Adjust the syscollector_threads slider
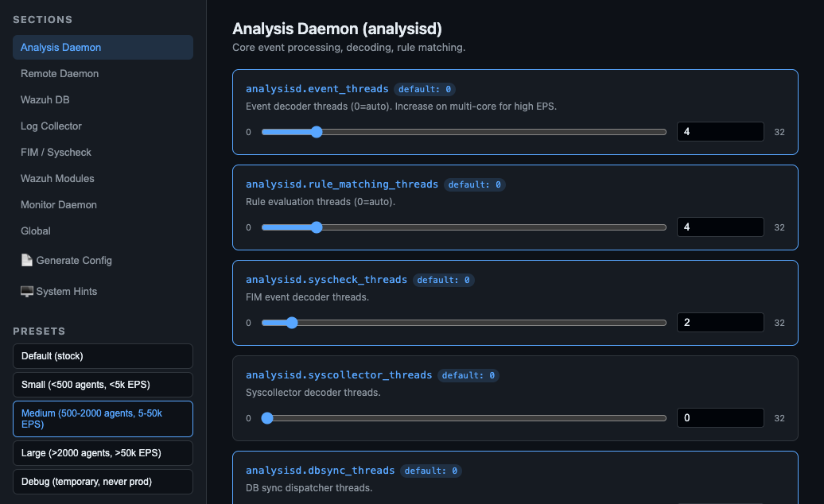824x504 pixels. pos(464,418)
